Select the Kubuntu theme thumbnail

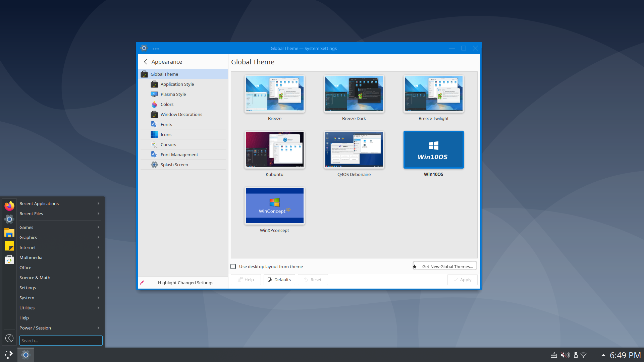tap(274, 150)
